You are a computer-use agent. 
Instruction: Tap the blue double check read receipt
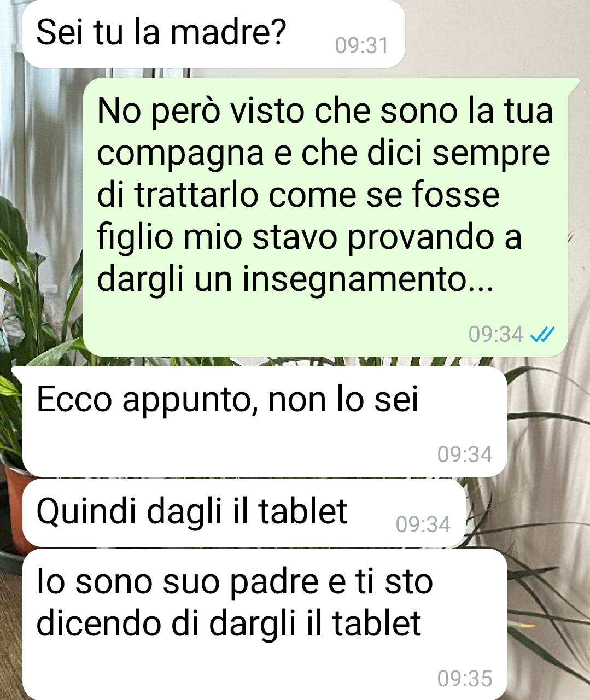[x=544, y=334]
